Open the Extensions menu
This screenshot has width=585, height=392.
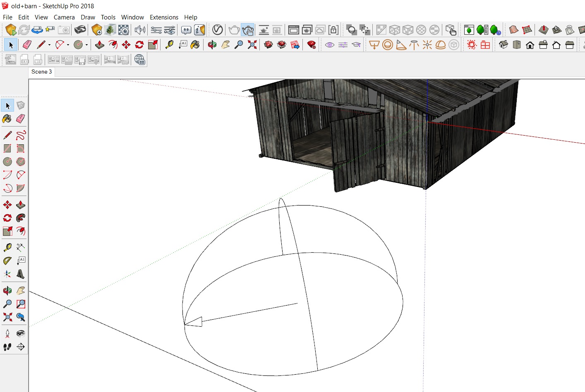164,17
